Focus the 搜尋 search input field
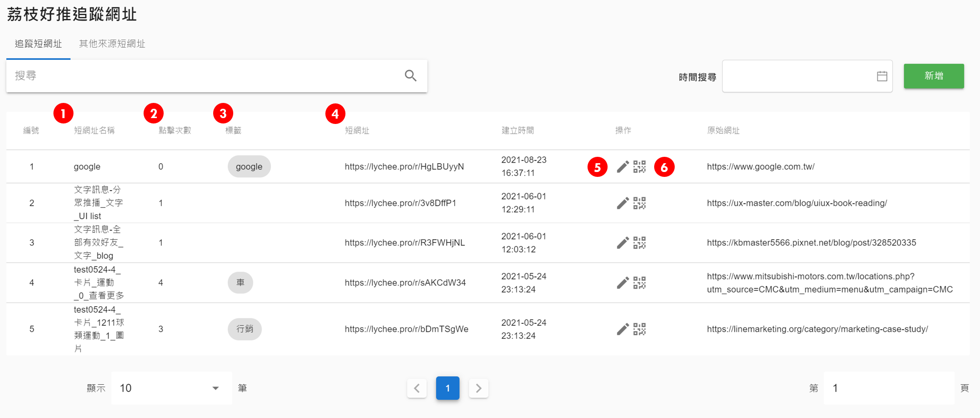The height and width of the screenshot is (418, 980). click(x=206, y=76)
